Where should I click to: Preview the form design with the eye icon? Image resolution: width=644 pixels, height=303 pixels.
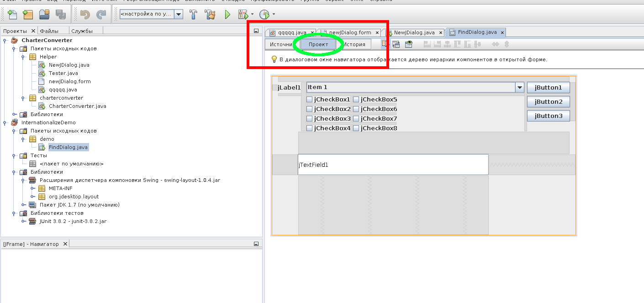(x=409, y=44)
